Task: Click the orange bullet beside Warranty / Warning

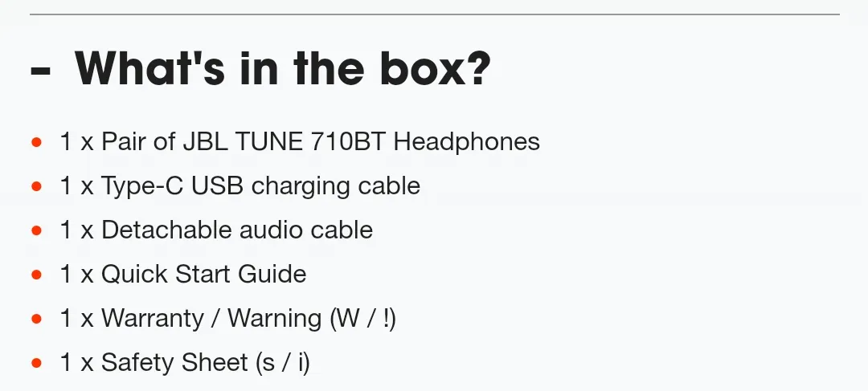Action: [36, 319]
